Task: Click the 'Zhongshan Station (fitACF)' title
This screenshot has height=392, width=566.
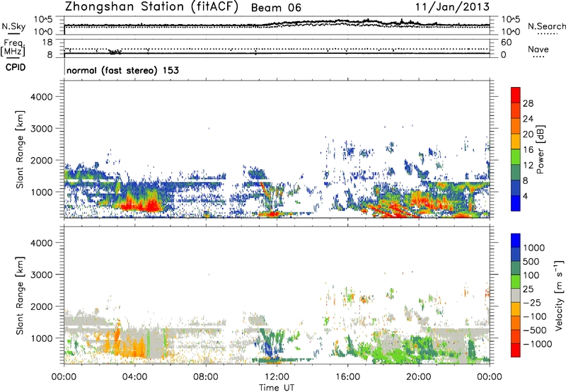Action: click(x=151, y=7)
